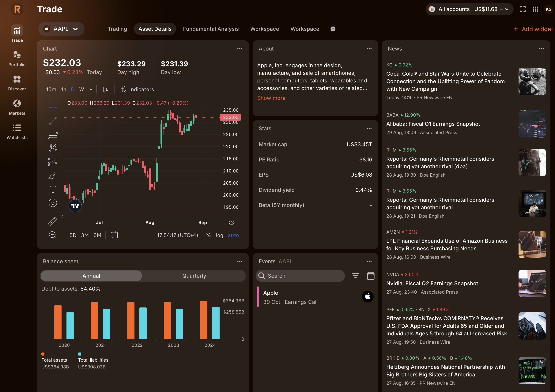Enable percentage scale on chart
Viewport: 555px width, 392px height.
click(x=209, y=235)
